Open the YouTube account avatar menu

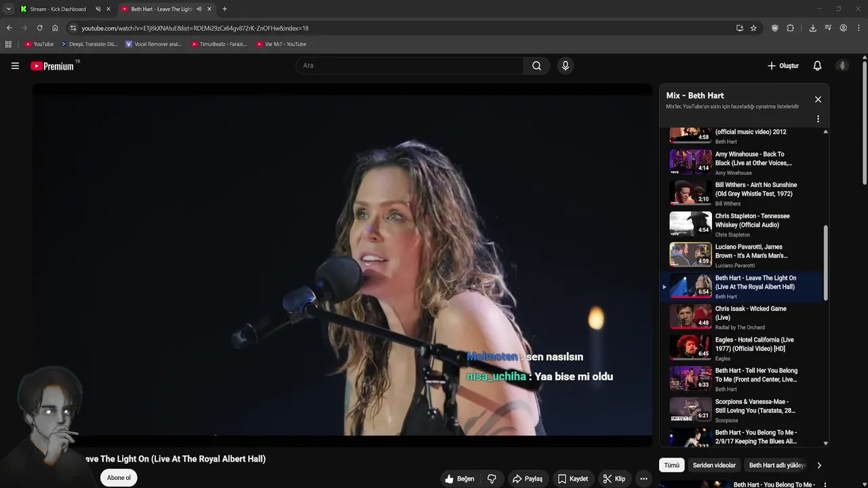point(842,66)
